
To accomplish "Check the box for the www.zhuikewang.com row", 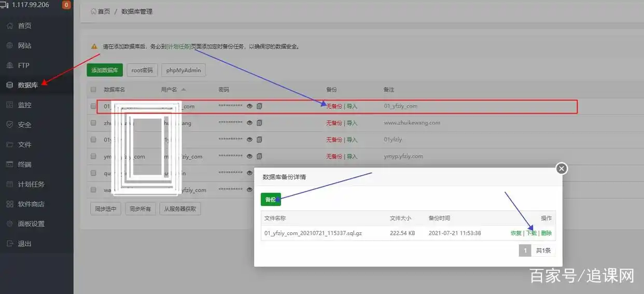I will 93,123.
